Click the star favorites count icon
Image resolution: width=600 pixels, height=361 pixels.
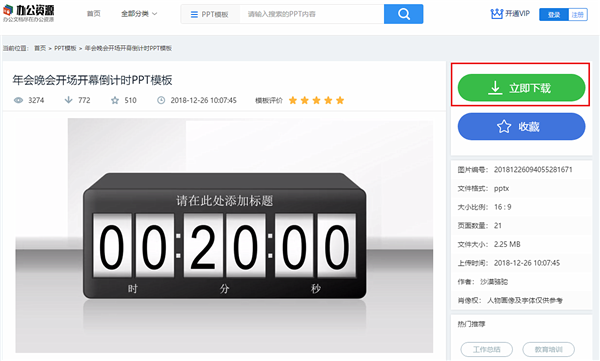tap(115, 100)
